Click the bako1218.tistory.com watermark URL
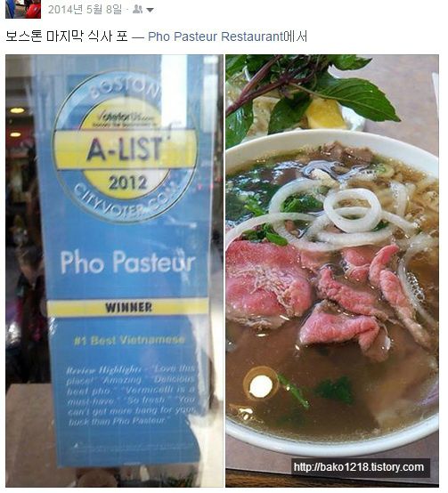448x493 pixels. pos(359,467)
